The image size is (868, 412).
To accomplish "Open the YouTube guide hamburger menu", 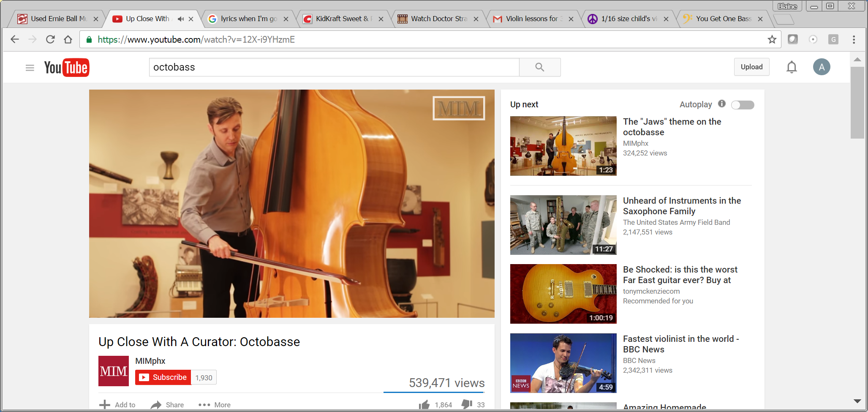I will (x=30, y=68).
